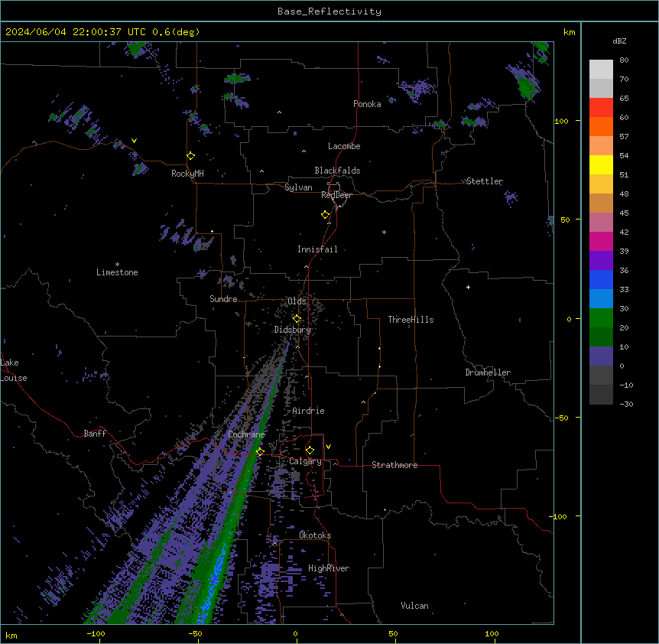The height and width of the screenshot is (644, 659).
Task: Click the Airdrie label
Action: point(309,411)
